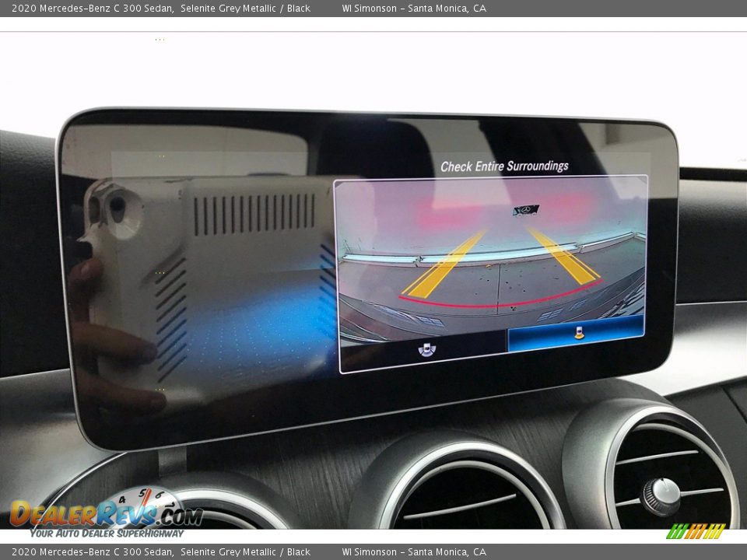747x560 pixels.
Task: Click '2020 Mercedes-Benz C 300 Sedan' in header
Action: tap(92, 9)
